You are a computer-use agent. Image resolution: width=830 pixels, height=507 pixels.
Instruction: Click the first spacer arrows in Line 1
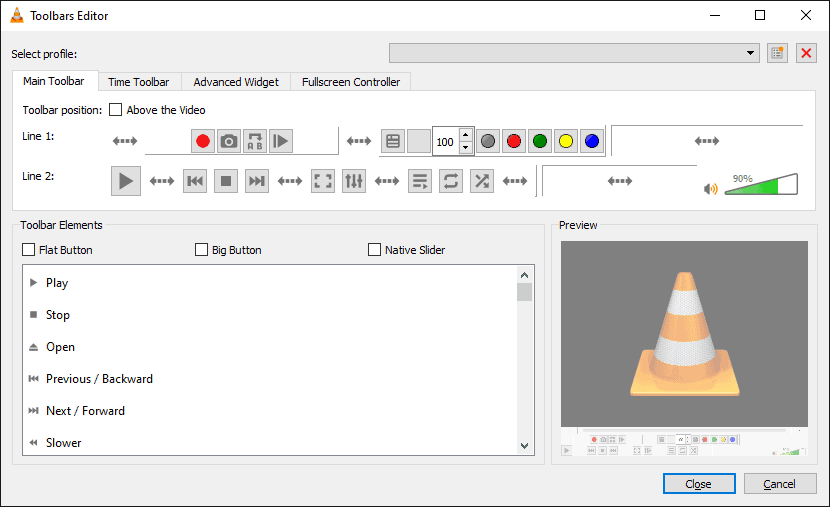point(125,141)
